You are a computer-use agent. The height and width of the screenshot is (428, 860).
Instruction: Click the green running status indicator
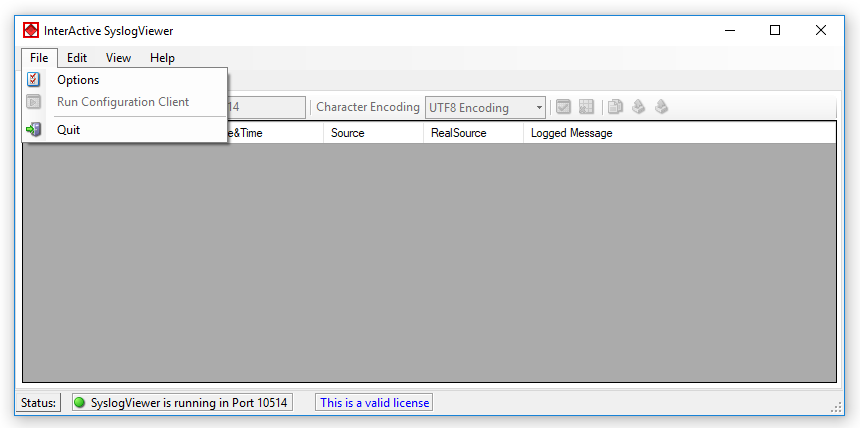(x=80, y=403)
